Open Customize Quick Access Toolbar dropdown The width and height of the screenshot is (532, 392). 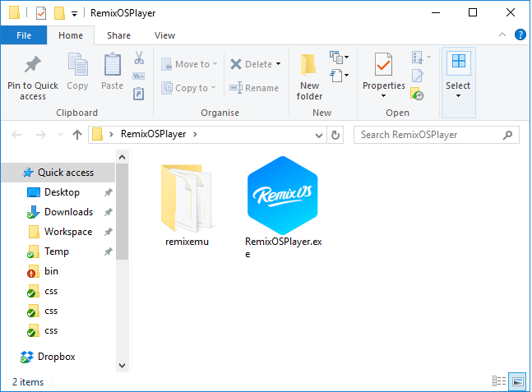coord(74,14)
